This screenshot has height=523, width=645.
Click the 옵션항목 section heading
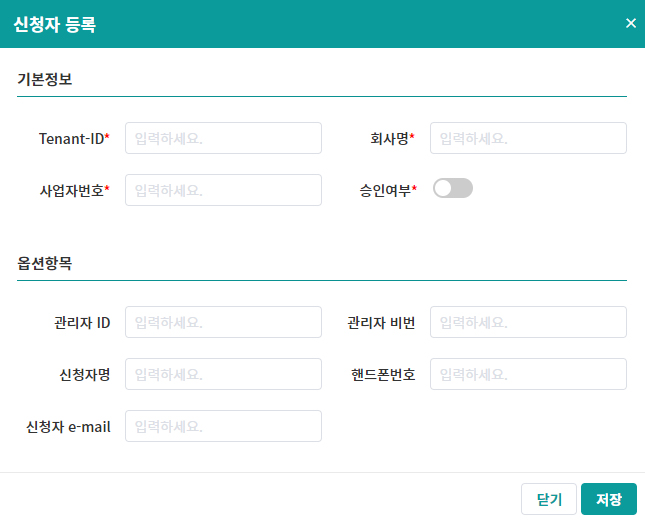point(45,263)
